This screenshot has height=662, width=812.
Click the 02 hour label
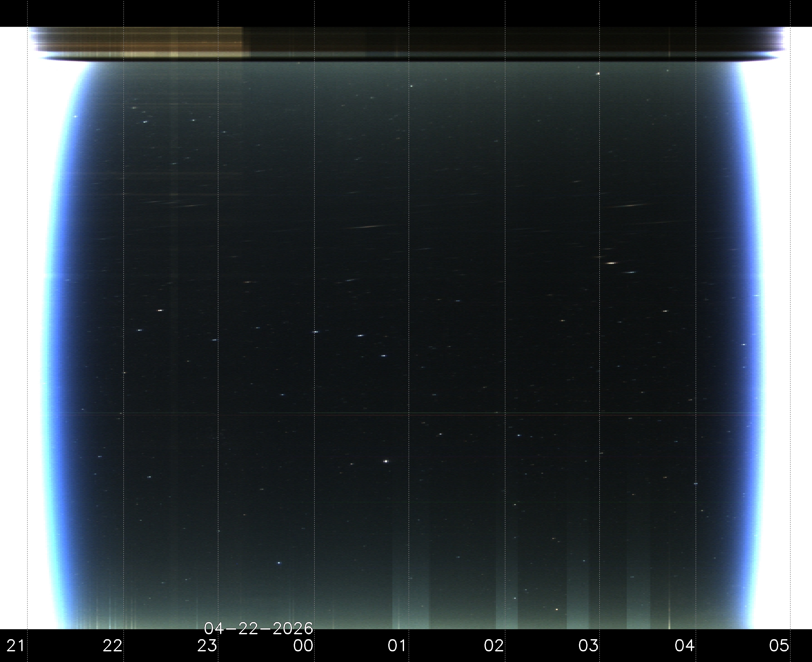pos(494,646)
